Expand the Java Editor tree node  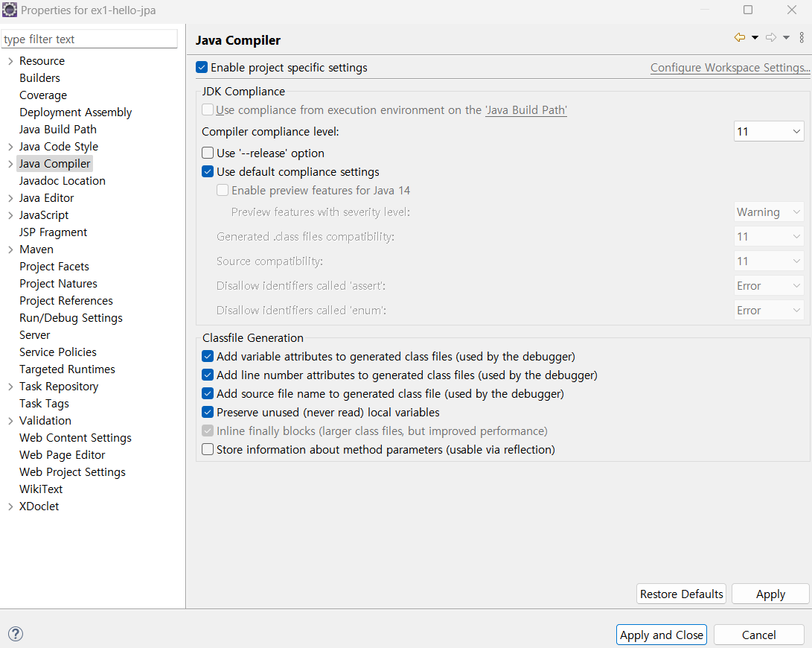click(10, 198)
